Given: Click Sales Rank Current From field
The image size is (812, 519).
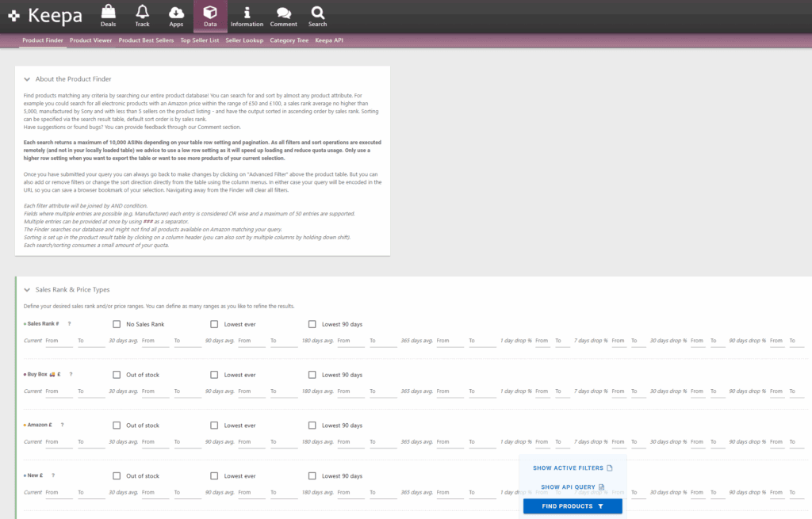Looking at the screenshot, I should [x=59, y=341].
